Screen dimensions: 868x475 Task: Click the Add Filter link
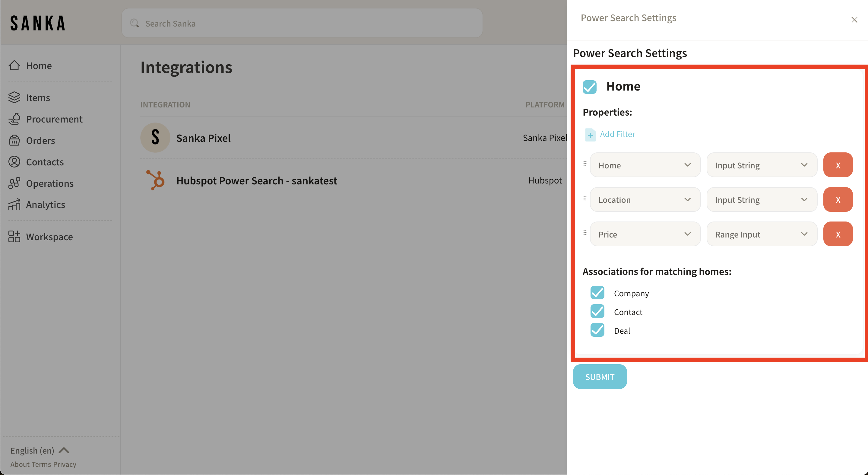[x=617, y=134]
